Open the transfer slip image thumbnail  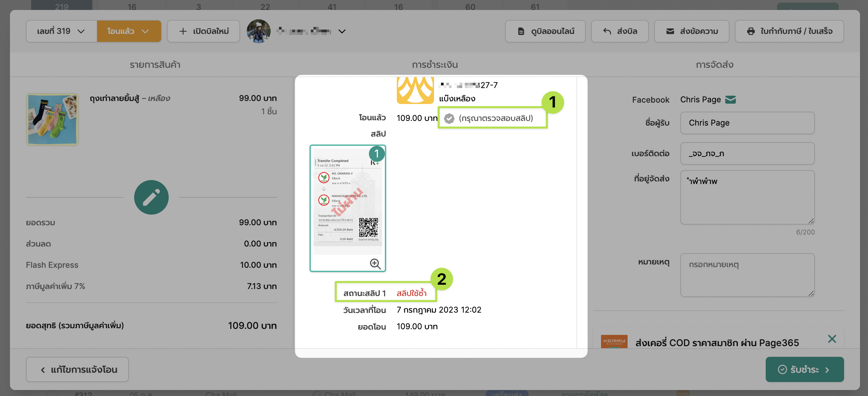coord(347,202)
